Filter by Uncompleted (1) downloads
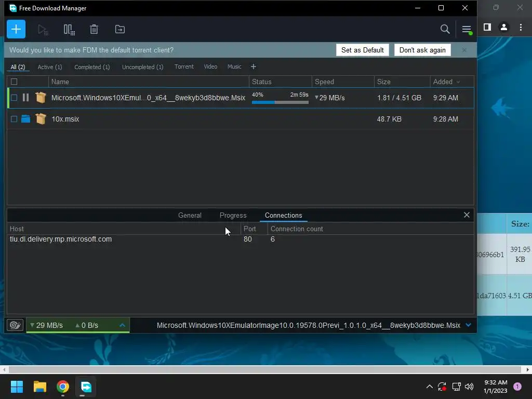The height and width of the screenshot is (399, 532). point(142,67)
